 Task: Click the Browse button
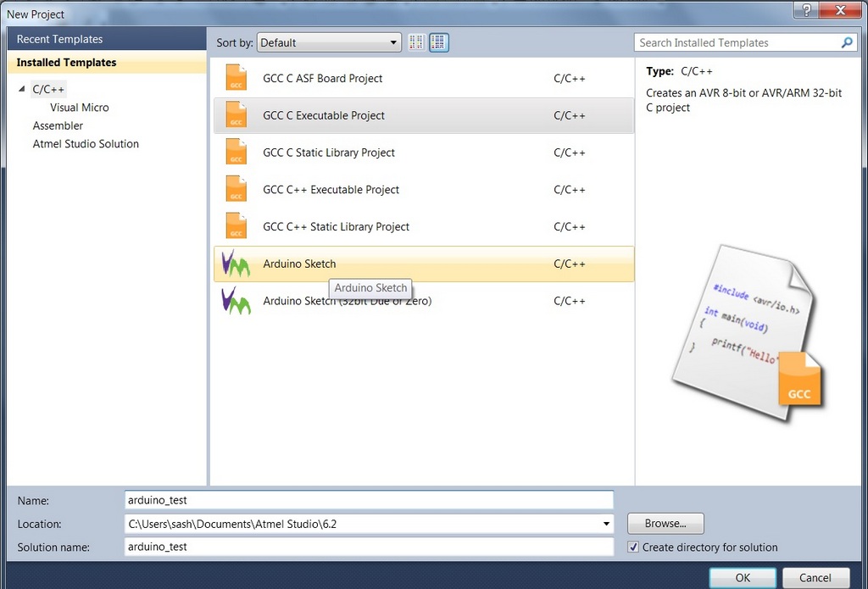665,524
